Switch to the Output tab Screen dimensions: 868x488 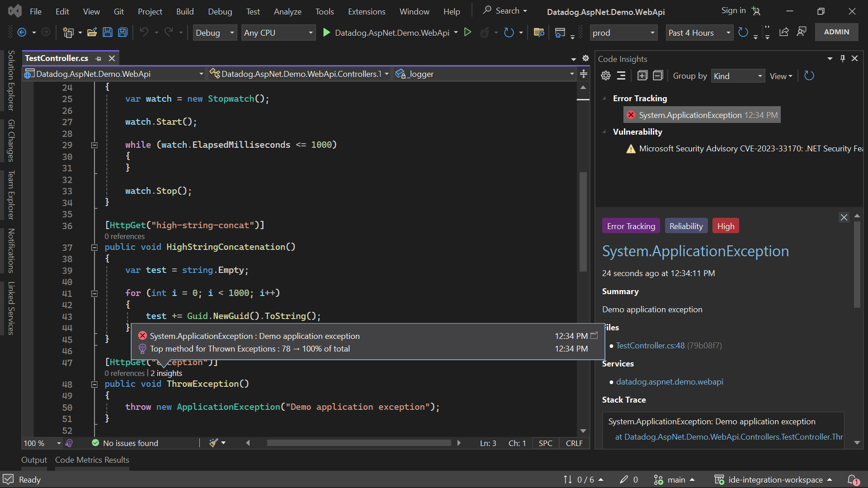34,460
